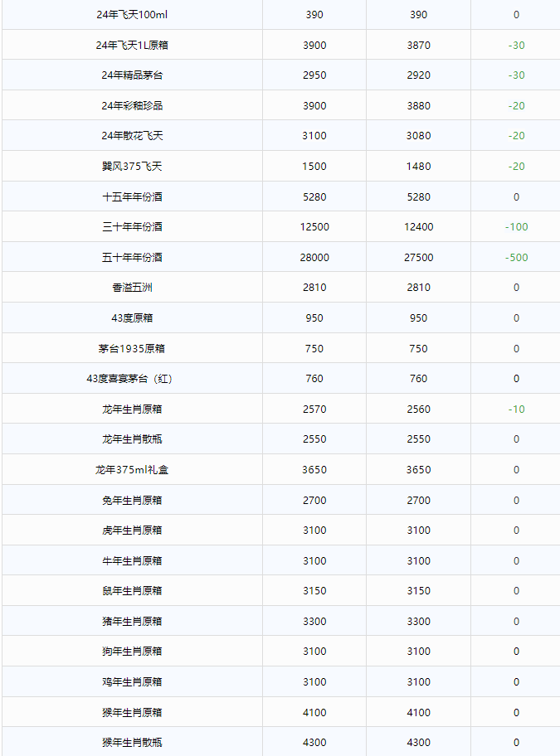Click the 茅台1935原箱 product name

click(132, 349)
